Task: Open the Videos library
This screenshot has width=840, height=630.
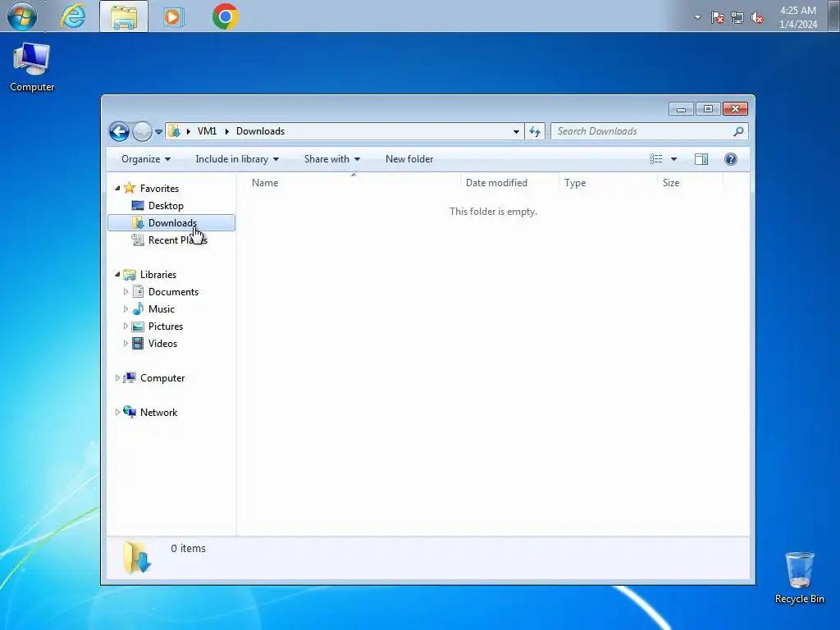Action: tap(162, 344)
